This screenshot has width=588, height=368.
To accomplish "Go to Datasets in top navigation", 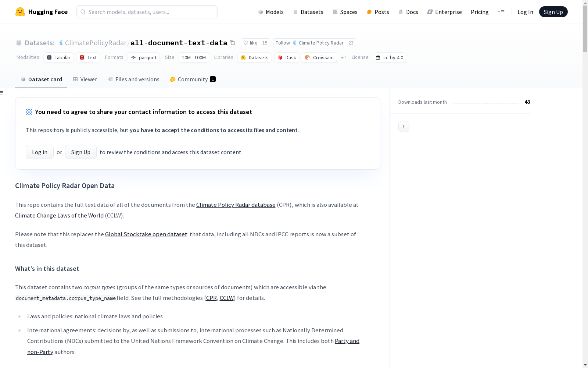I will (x=308, y=12).
